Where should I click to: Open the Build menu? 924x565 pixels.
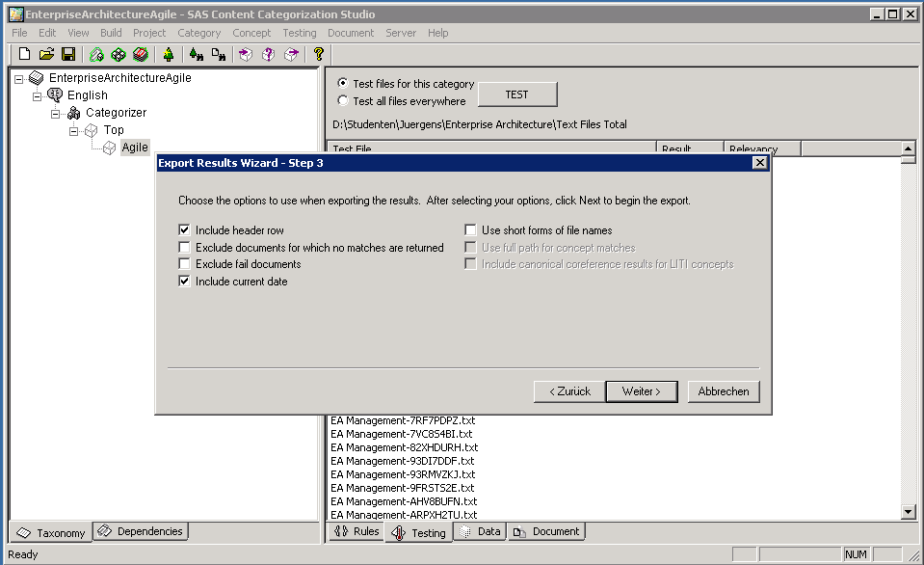(x=111, y=33)
